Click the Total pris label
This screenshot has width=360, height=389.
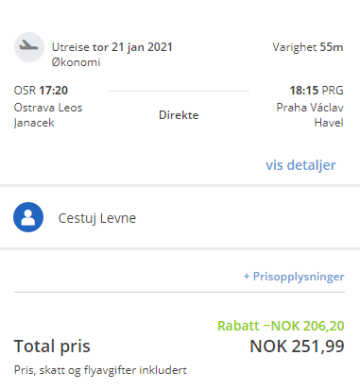52,346
